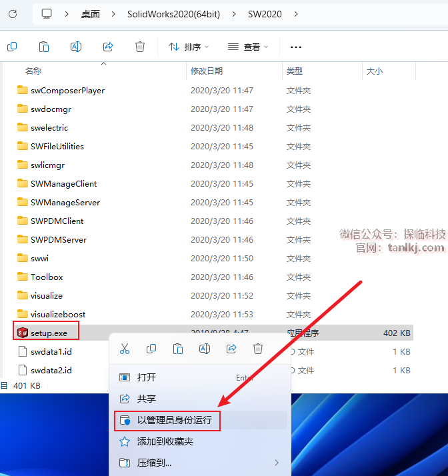Select the SWManageClient folder row
Viewport: 448px width, 476px height.
tap(215, 183)
